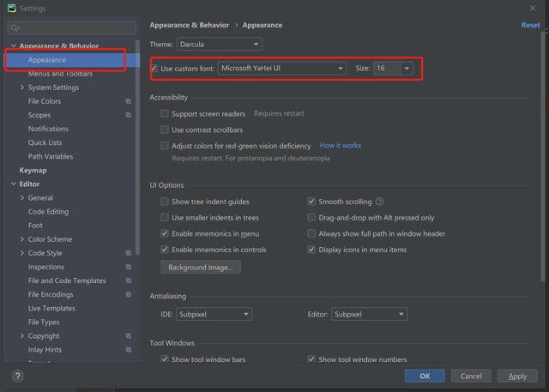Open the IDE antialiasing Subpixel dropdown

(214, 314)
